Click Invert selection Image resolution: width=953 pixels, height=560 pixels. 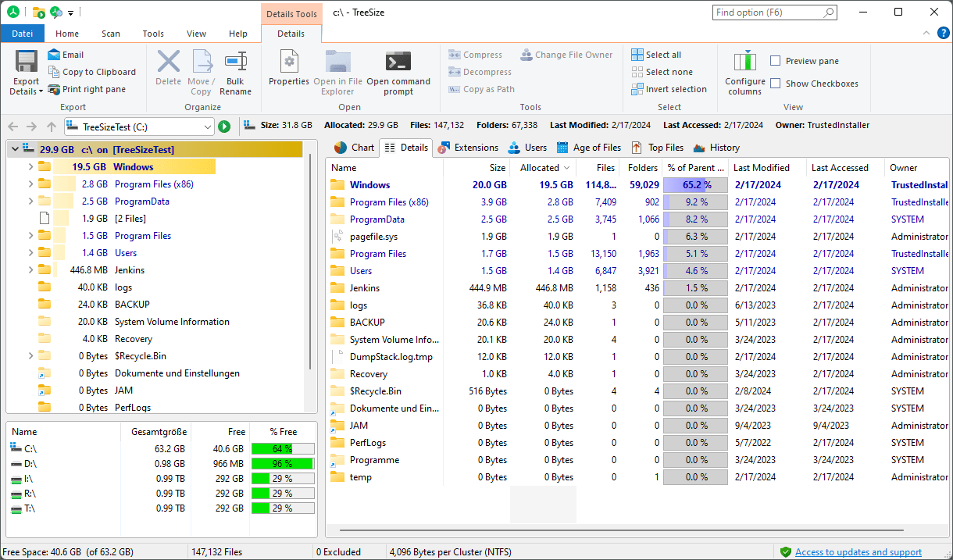(669, 89)
